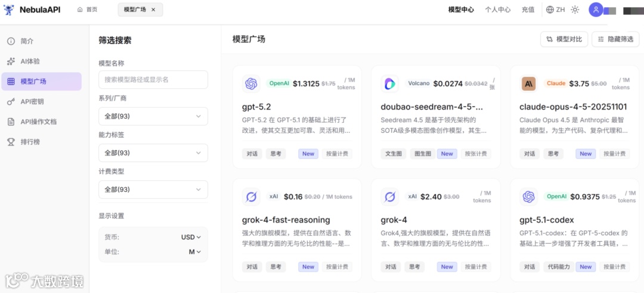This screenshot has width=644, height=293.
Task: Click the API操作文档 document icon
Action: 11,121
